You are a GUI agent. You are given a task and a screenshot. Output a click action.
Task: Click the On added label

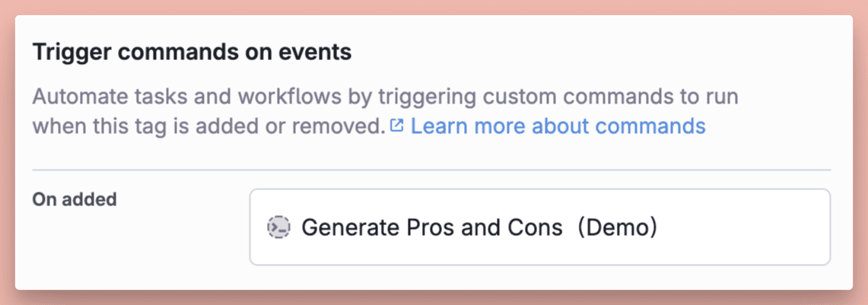75,199
